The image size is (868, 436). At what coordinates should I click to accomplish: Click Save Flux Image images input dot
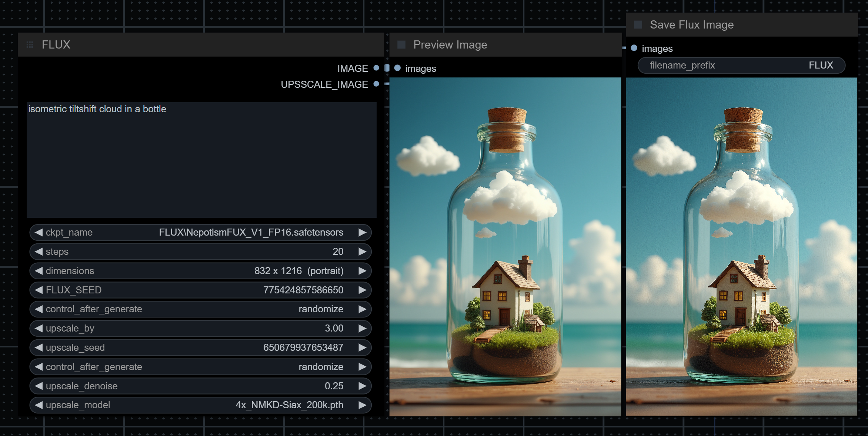point(634,48)
